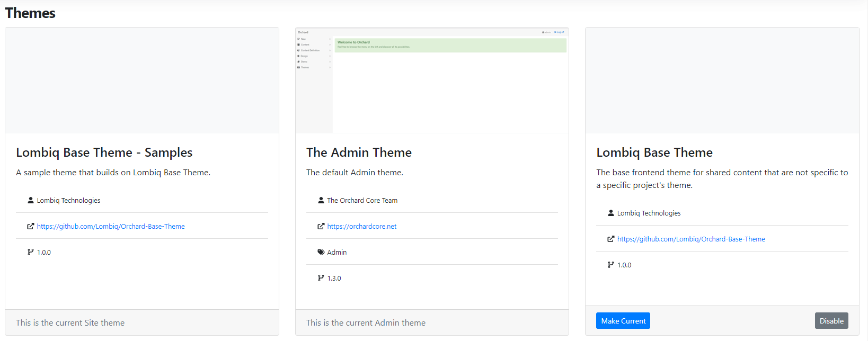The image size is (868, 341).
Task: Click 'The base frontend theme' description text
Action: click(x=722, y=179)
